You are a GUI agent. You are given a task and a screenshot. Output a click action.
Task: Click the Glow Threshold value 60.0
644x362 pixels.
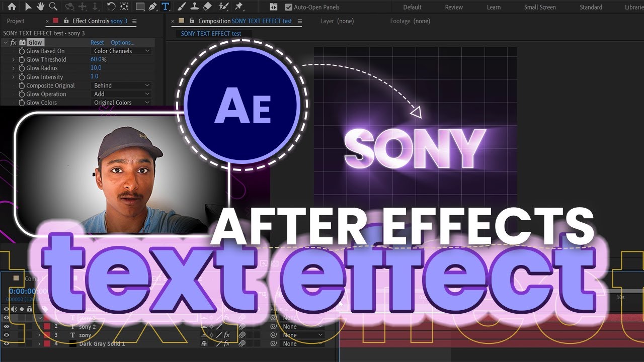pyautogui.click(x=97, y=60)
